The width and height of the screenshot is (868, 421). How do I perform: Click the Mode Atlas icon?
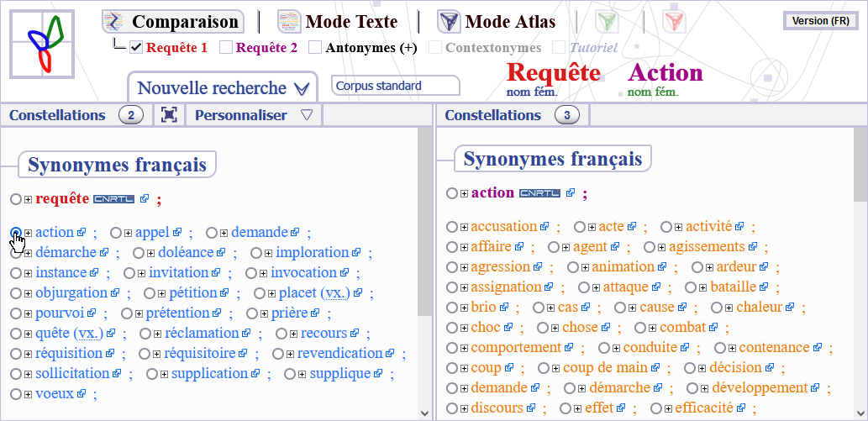[449, 22]
